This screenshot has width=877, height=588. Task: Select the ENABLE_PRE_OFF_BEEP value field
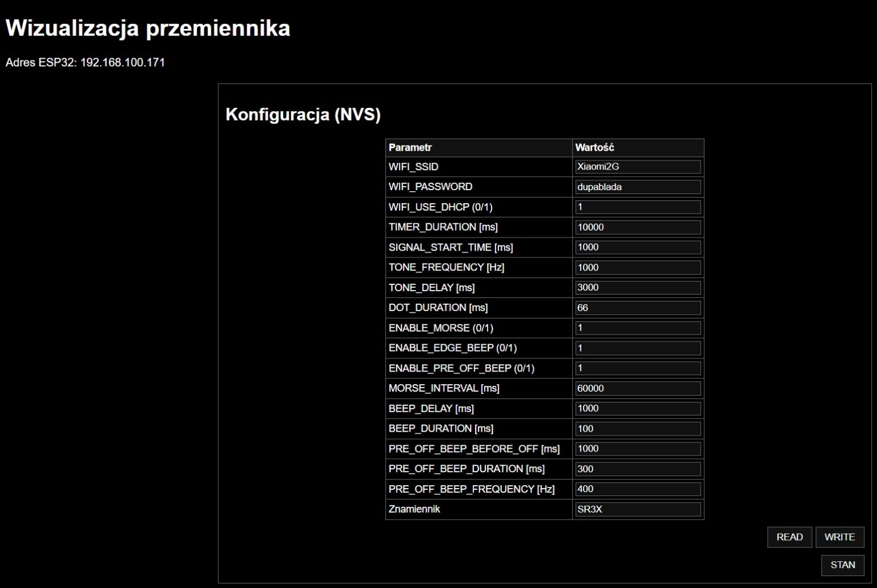tap(638, 368)
